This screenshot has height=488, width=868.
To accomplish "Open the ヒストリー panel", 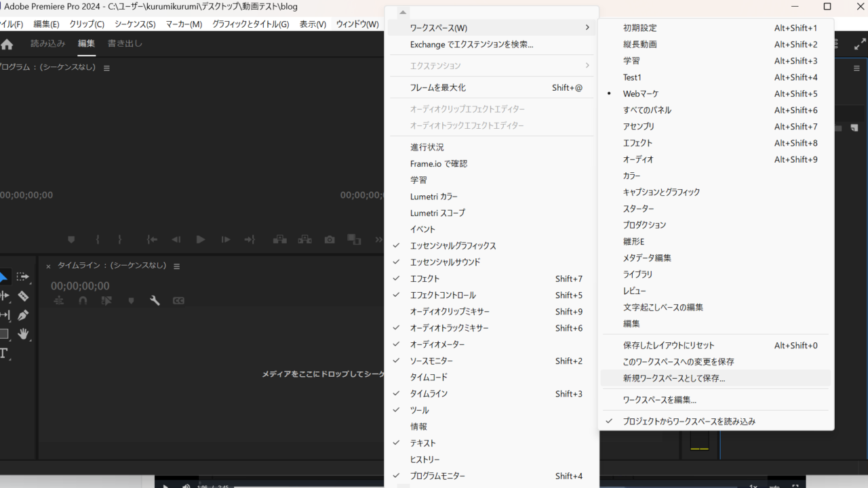I will coord(492,460).
